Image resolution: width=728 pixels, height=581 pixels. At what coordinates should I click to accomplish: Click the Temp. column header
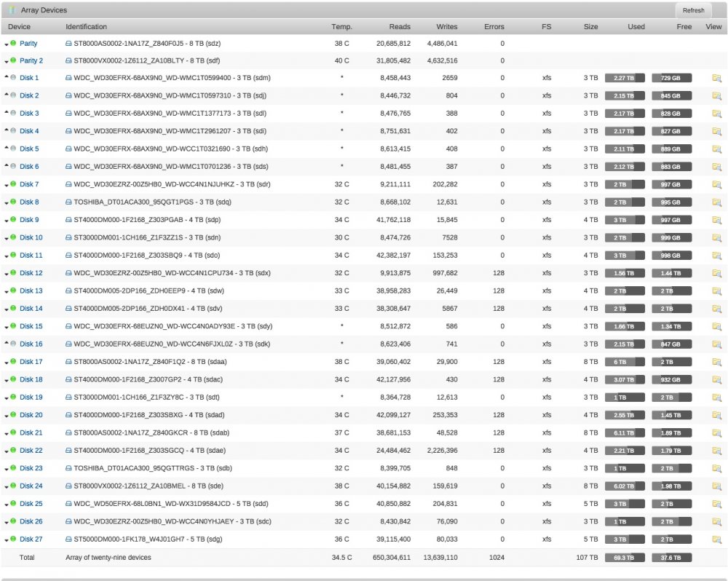click(x=341, y=26)
